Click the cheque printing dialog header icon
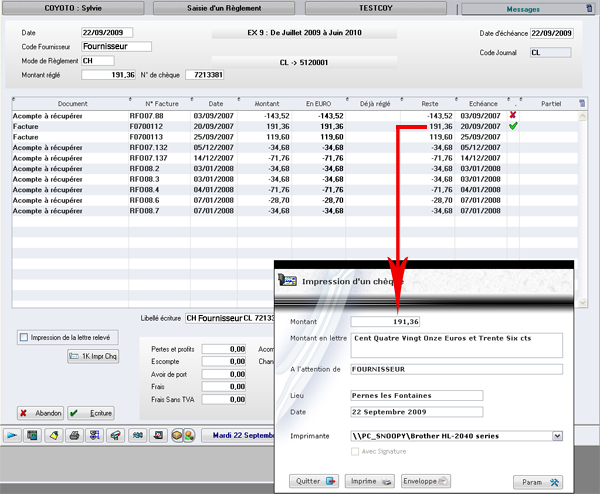The height and width of the screenshot is (494, 600). click(x=287, y=280)
